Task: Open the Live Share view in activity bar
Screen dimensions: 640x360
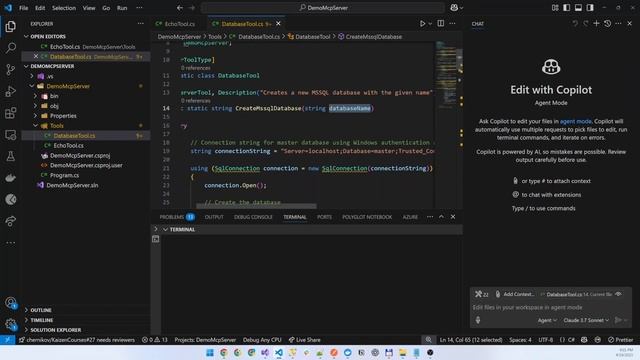Action: pos(11,221)
